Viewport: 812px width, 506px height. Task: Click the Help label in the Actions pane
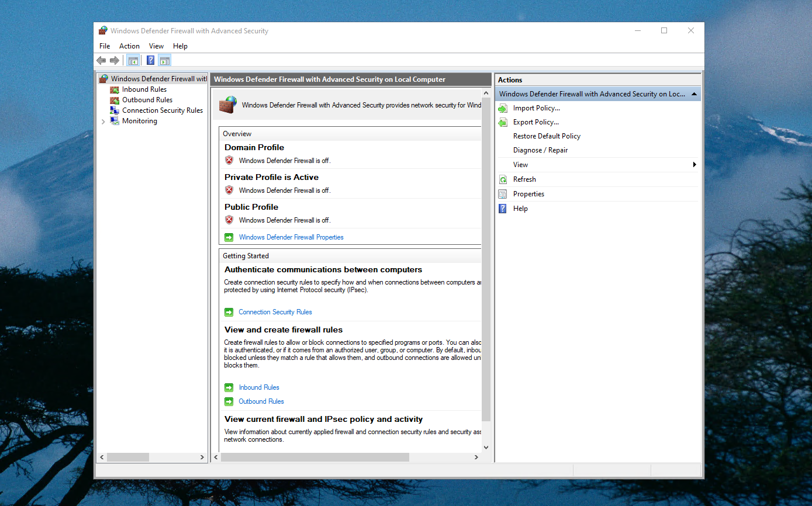click(x=520, y=209)
